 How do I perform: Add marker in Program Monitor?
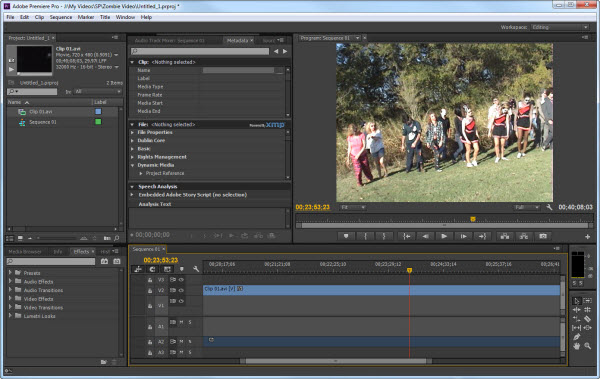pos(346,236)
